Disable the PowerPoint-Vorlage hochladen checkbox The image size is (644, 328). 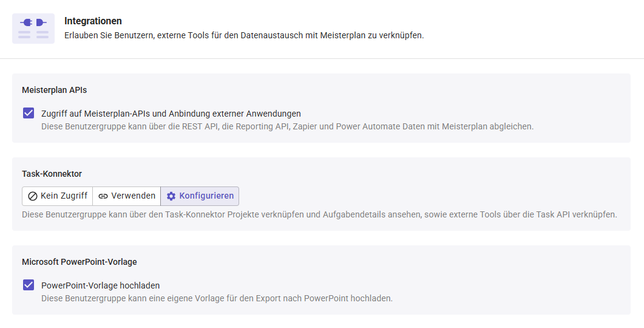(x=29, y=285)
